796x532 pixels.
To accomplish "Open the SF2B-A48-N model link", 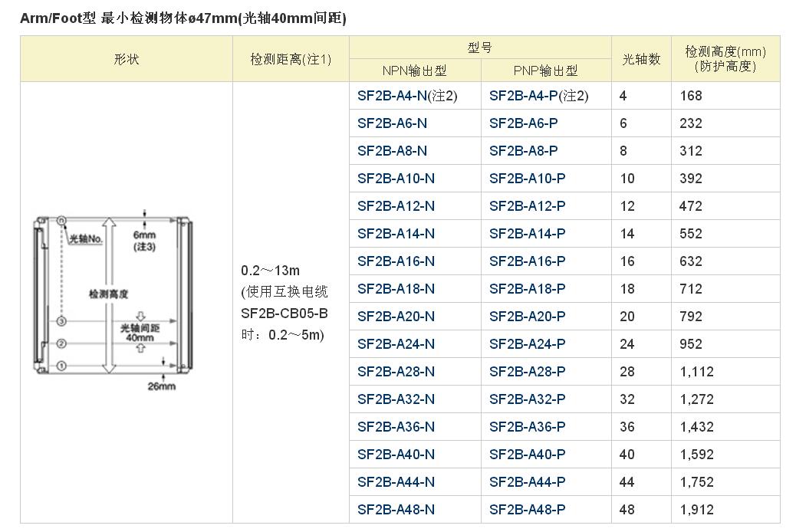I will tap(396, 510).
